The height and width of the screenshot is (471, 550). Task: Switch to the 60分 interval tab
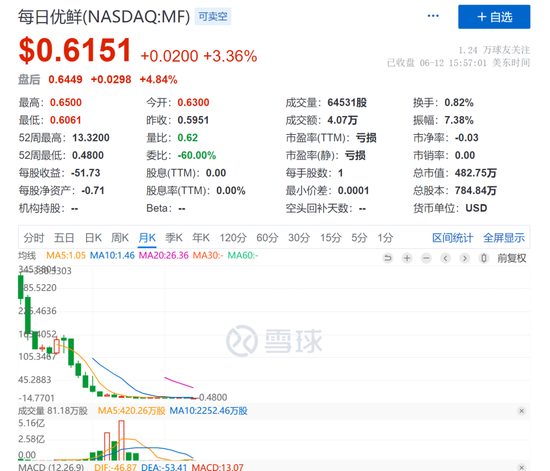pos(267,238)
